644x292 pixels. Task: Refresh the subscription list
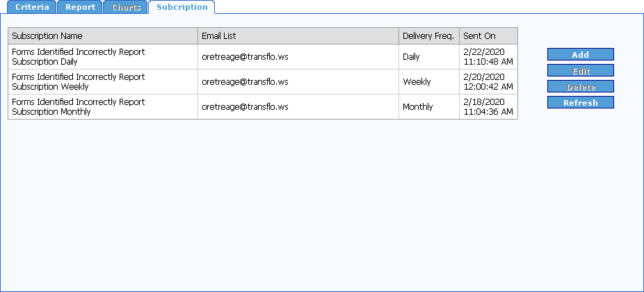point(580,102)
